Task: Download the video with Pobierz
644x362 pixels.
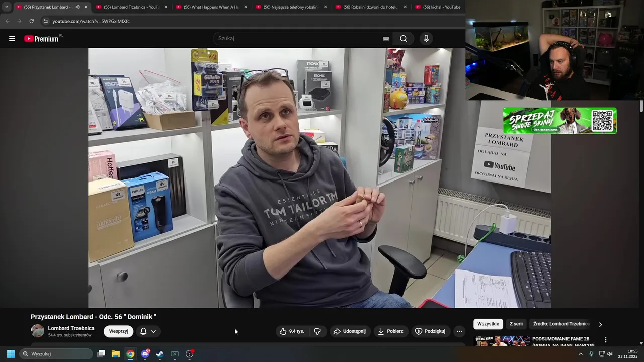Action: (x=390, y=331)
